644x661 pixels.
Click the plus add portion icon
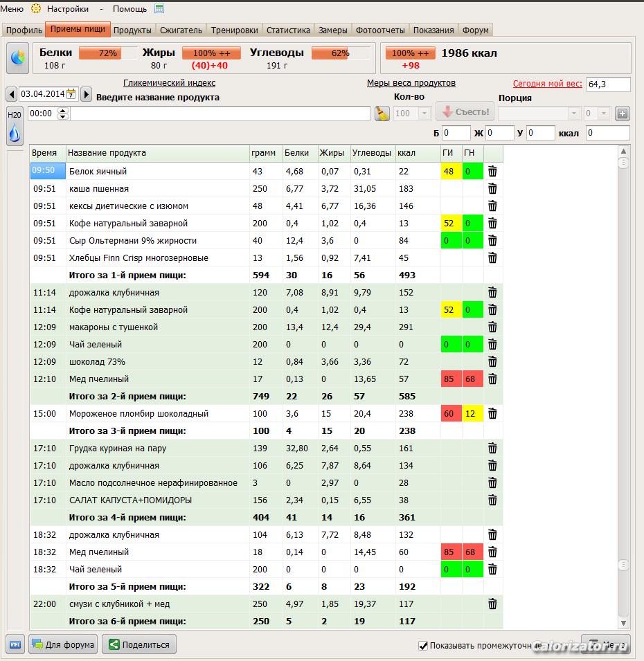[623, 114]
